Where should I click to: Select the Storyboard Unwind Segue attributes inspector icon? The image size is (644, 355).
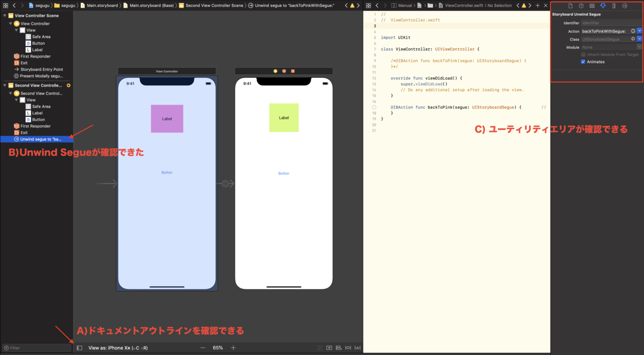pos(603,6)
